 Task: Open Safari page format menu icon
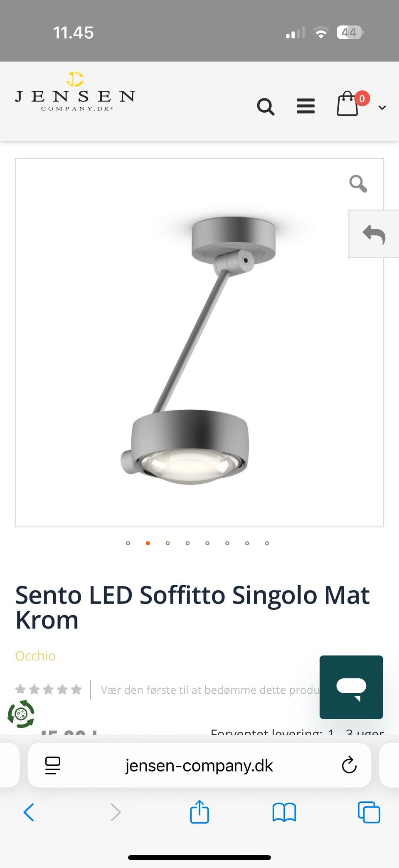53,765
